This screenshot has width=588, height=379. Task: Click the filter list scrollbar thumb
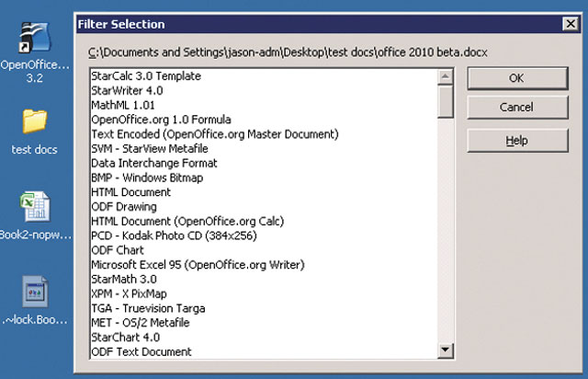click(x=446, y=101)
